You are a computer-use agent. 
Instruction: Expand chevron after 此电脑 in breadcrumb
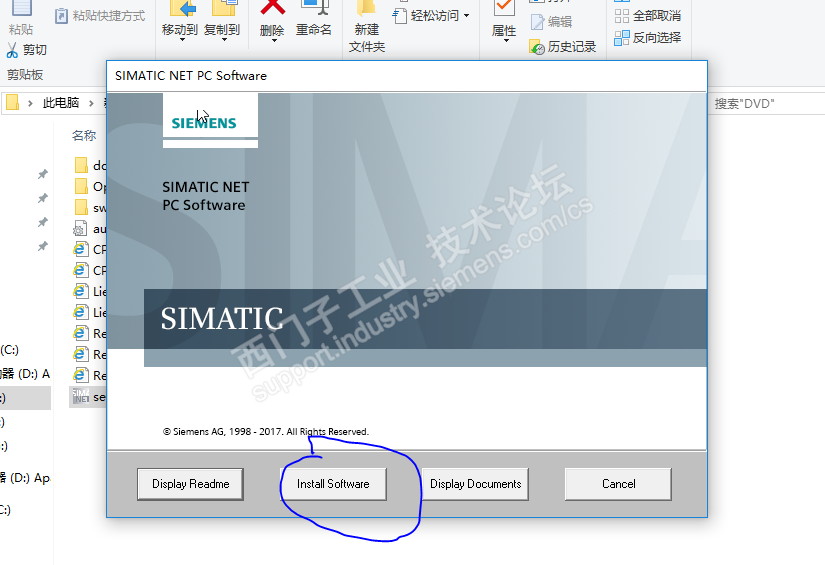tap(92, 103)
